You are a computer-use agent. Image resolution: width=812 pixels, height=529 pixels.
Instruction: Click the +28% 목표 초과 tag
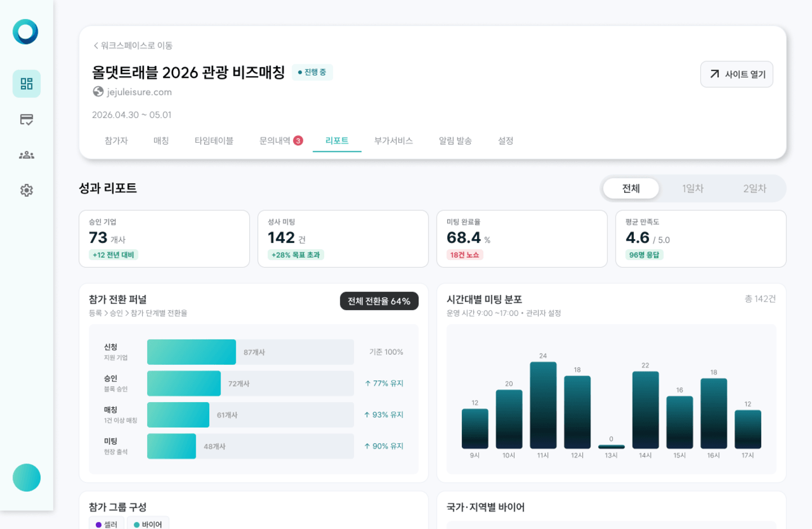[295, 255]
